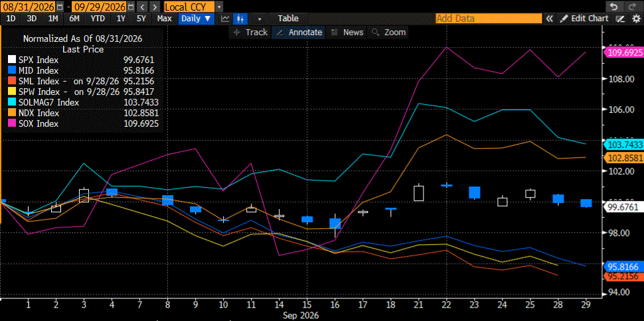The image size is (644, 321).
Task: Shift the date range forward
Action: point(155,7)
